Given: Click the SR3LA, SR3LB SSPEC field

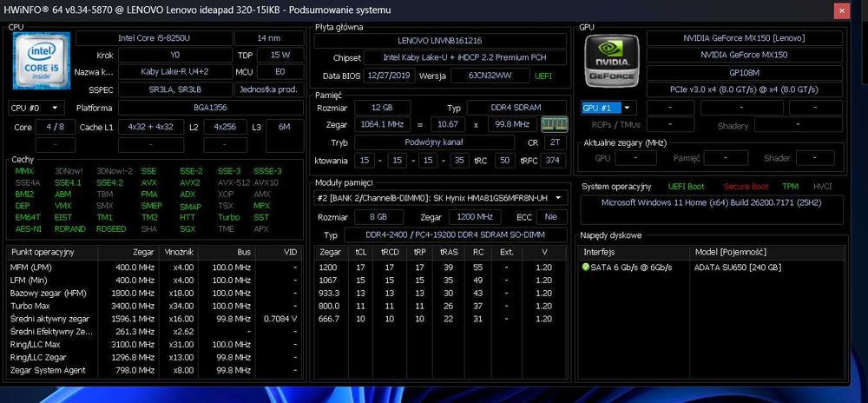Looking at the screenshot, I should [175, 89].
